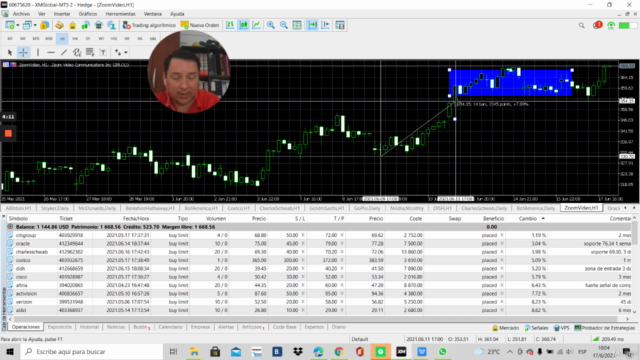This screenshot has height=360, width=640.
Task: Open WhatsApp from the taskbar
Action: [x=442, y=352]
